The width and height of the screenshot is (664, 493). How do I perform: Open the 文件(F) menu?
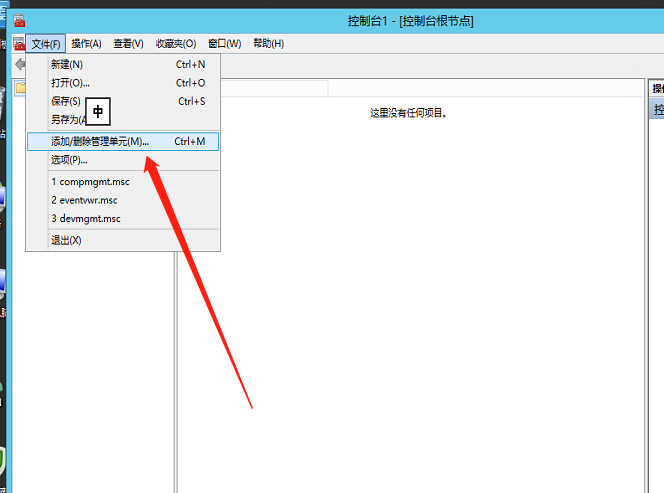click(47, 44)
